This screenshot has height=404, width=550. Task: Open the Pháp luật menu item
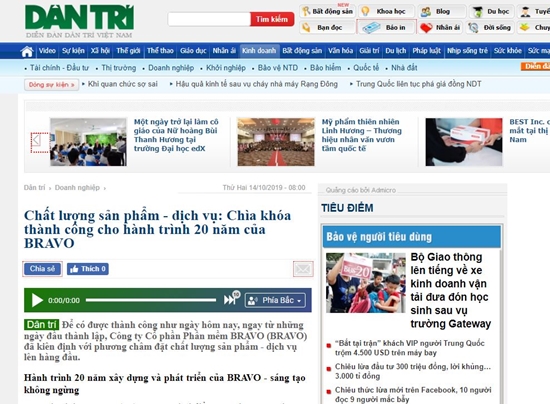[x=427, y=50]
